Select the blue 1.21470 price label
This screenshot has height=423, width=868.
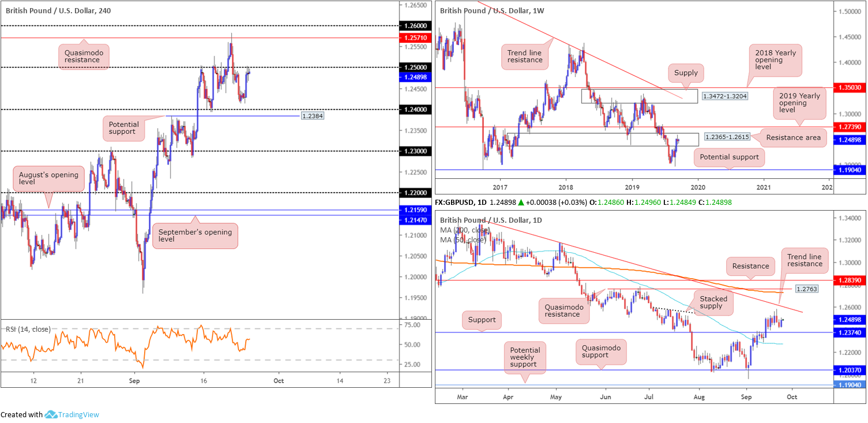tap(414, 220)
